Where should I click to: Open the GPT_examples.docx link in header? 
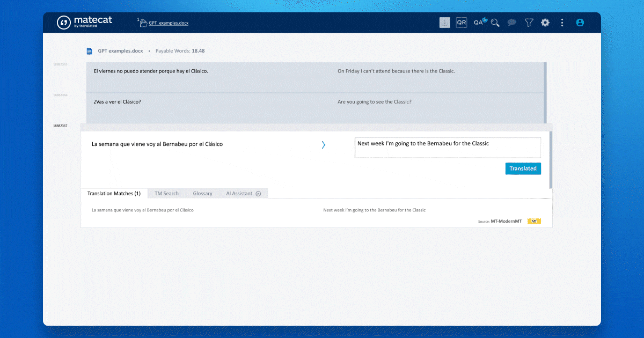169,23
